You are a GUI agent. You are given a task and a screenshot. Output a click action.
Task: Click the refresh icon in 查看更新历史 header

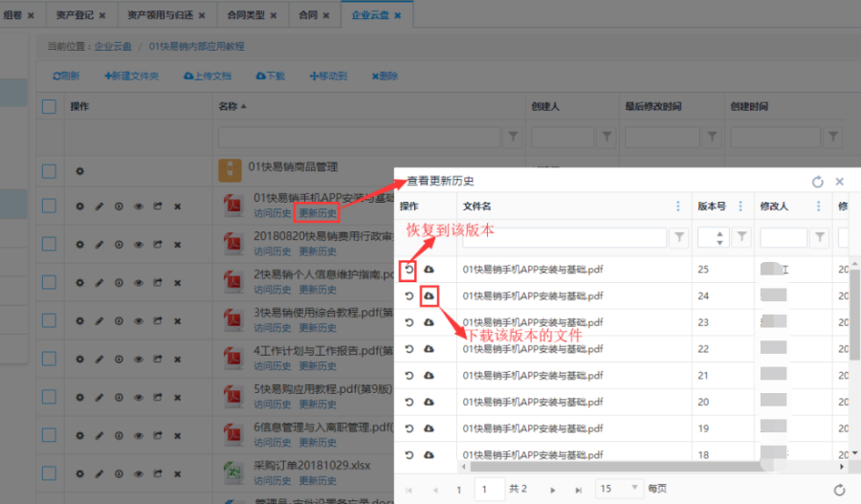pyautogui.click(x=817, y=182)
